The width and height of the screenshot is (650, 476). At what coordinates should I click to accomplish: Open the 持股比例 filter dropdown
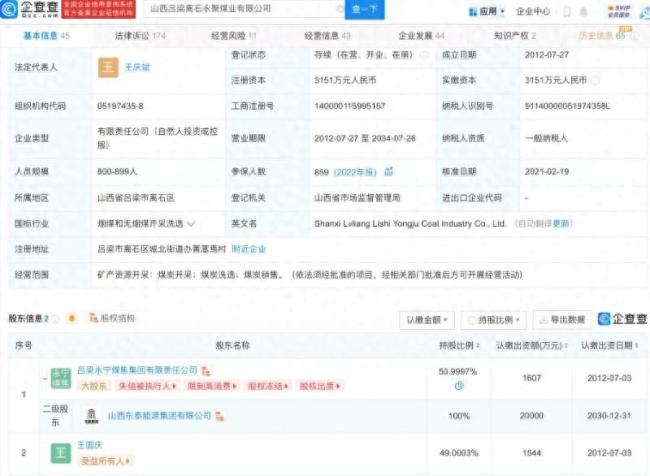(493, 319)
